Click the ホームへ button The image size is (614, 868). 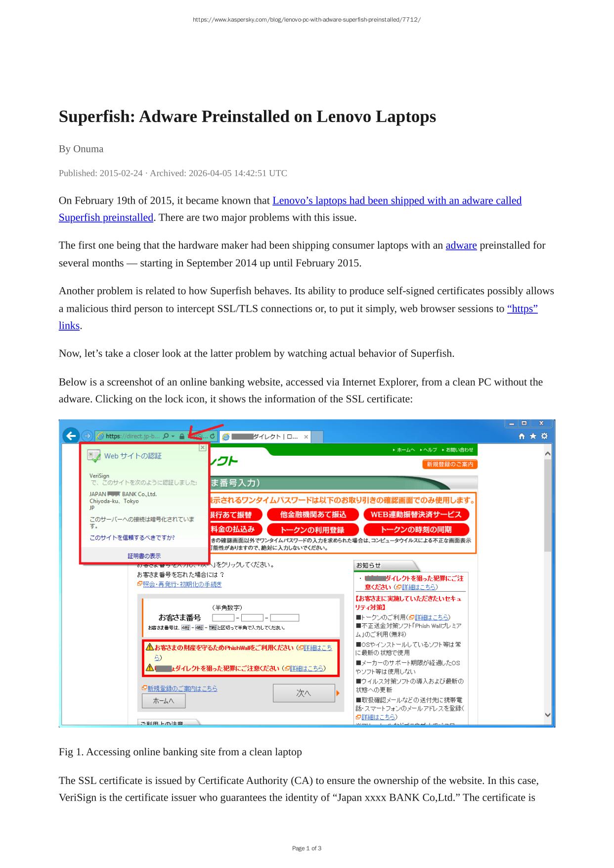tap(164, 701)
